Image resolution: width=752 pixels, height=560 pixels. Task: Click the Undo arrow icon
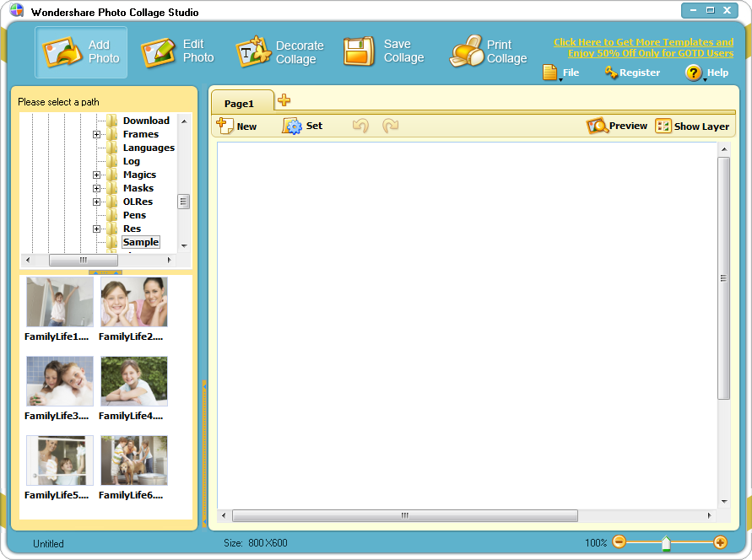pos(360,126)
